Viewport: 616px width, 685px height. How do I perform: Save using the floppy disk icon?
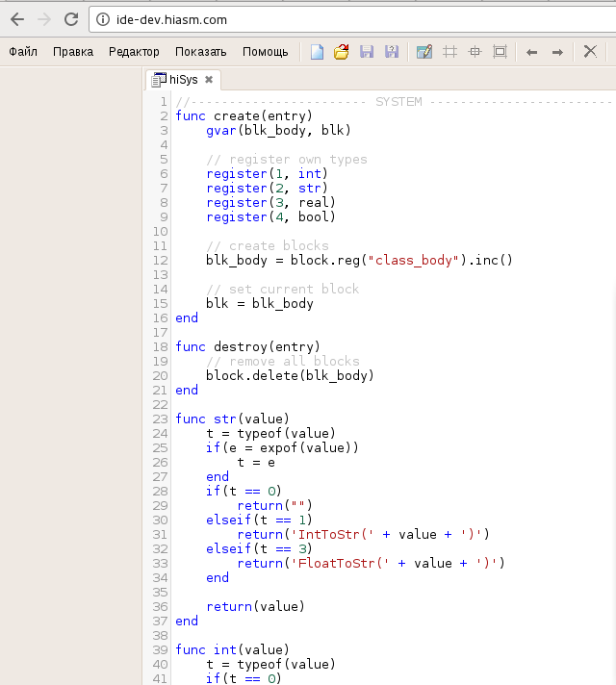pos(366,52)
